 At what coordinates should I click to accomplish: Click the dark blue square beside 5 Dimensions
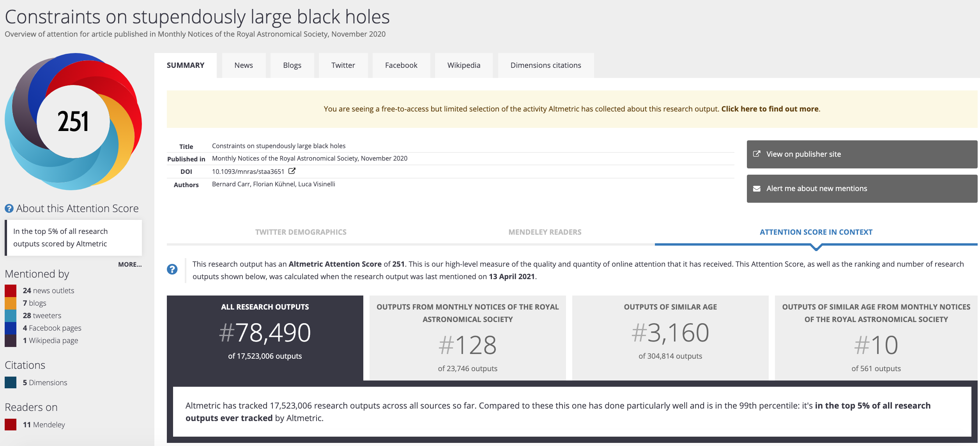coord(10,382)
